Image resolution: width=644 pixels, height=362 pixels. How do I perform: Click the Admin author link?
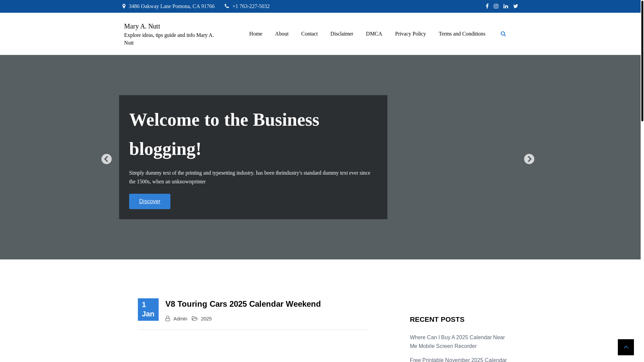[x=180, y=319]
